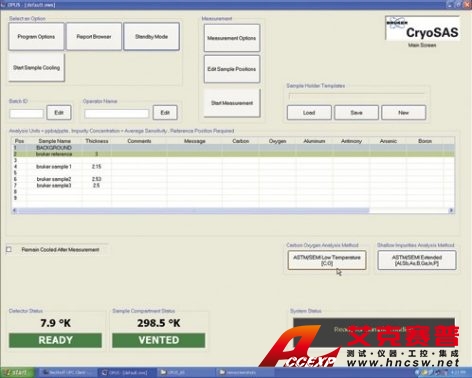This screenshot has height=378, width=472.
Task: Click Edit Sample Positions
Action: [x=232, y=69]
